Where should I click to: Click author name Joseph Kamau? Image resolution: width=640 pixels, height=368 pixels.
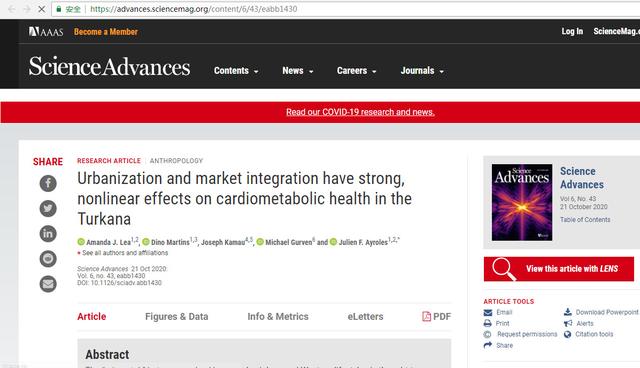point(223,242)
